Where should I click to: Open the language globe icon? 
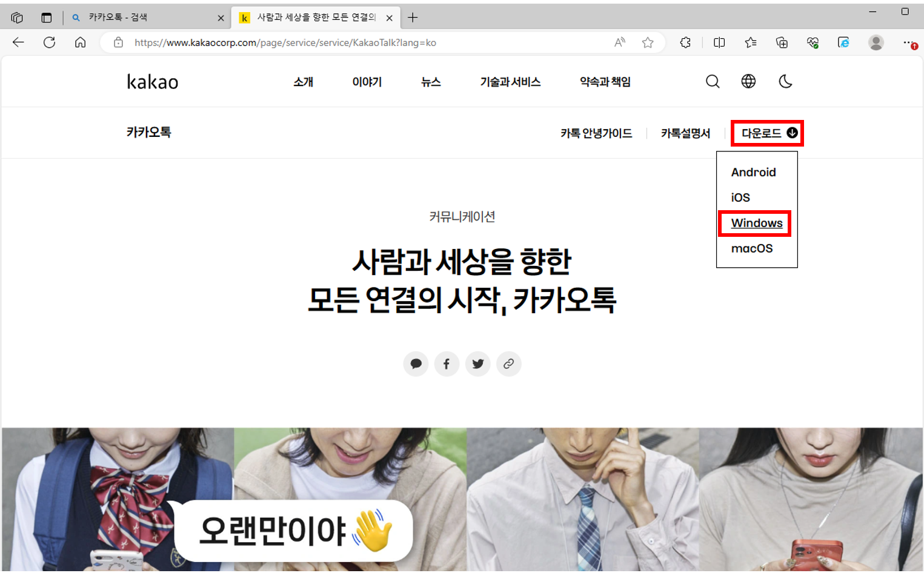pos(749,81)
